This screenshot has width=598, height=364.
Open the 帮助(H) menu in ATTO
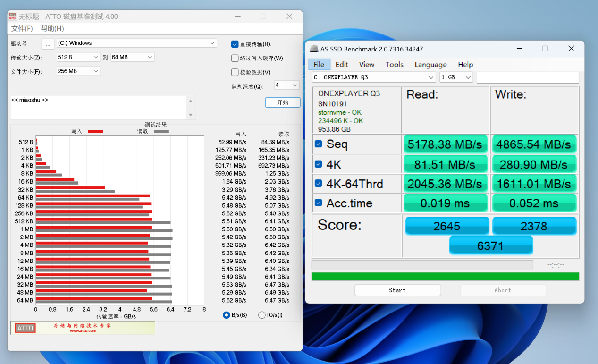[x=52, y=29]
